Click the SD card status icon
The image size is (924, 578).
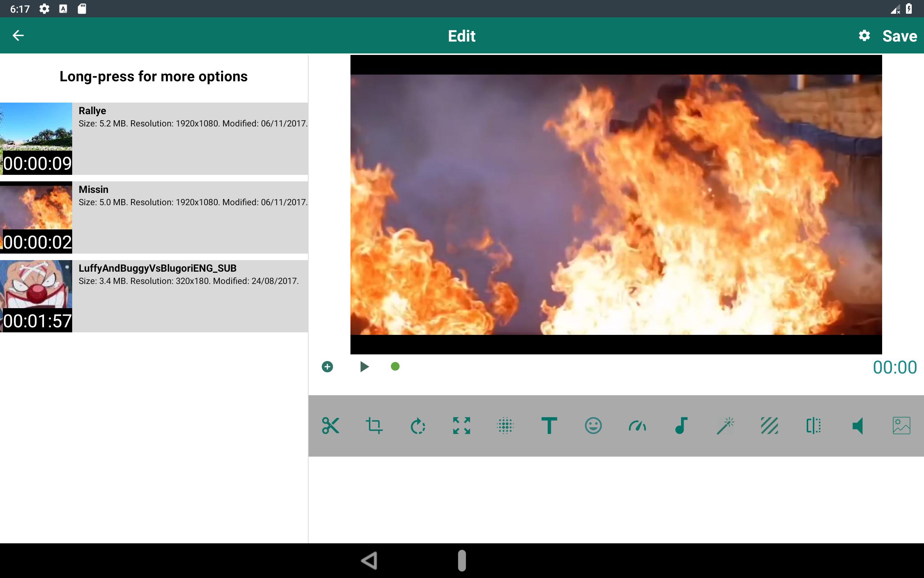(x=82, y=9)
